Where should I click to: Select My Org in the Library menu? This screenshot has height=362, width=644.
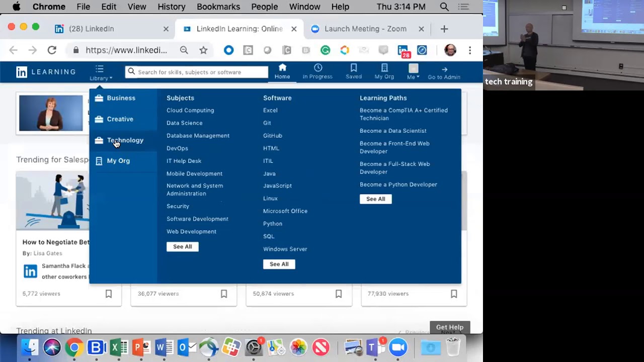pyautogui.click(x=118, y=161)
